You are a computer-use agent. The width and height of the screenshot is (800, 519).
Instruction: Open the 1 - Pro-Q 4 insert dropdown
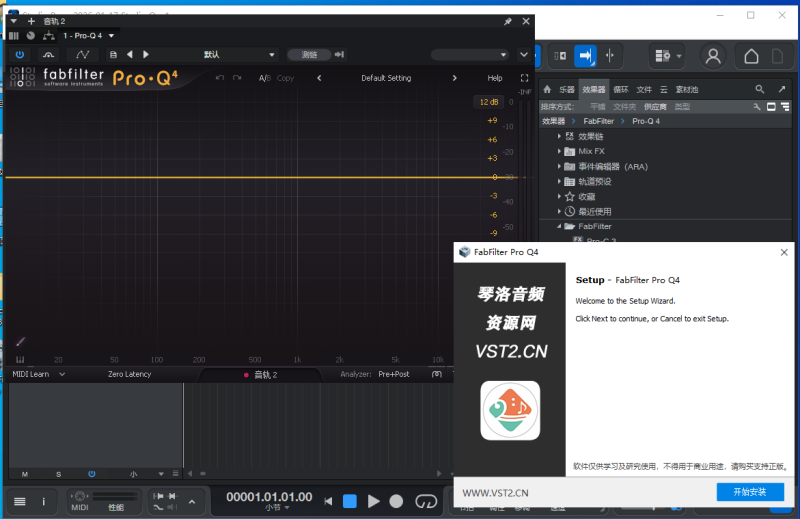click(x=111, y=36)
